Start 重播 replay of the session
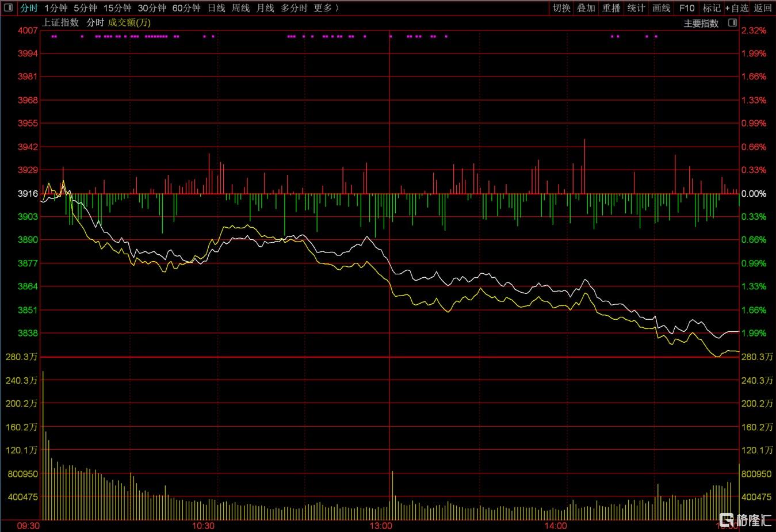 coord(611,8)
